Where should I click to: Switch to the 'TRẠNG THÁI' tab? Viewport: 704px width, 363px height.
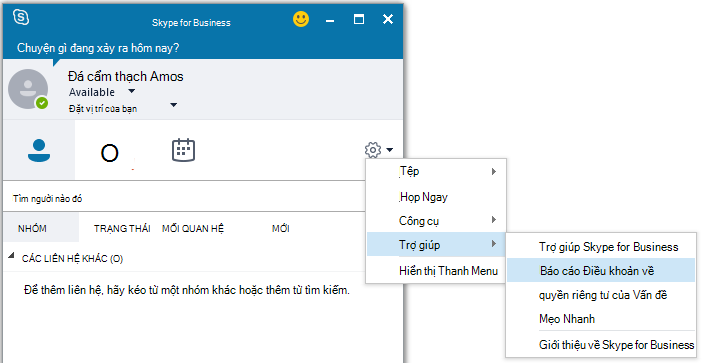point(122,229)
